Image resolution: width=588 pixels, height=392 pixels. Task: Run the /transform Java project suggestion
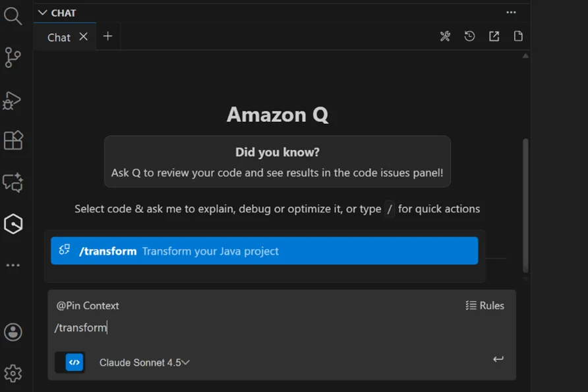pos(264,250)
